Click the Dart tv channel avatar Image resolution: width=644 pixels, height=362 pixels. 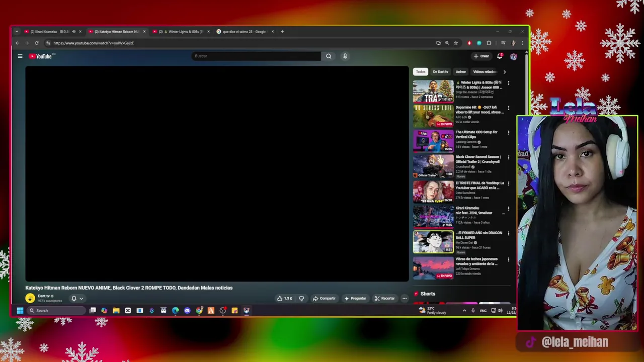pyautogui.click(x=30, y=298)
